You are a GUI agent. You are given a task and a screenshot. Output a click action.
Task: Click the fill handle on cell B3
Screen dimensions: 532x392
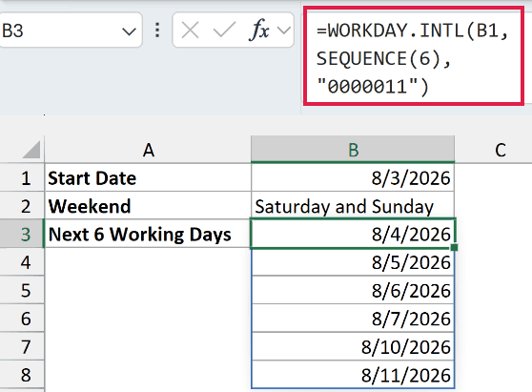(455, 247)
